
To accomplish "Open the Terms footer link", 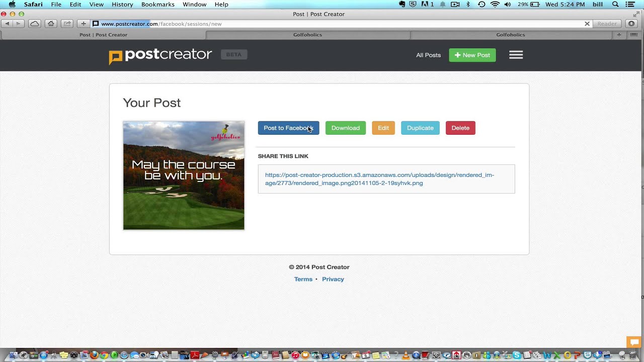I will point(303,279).
